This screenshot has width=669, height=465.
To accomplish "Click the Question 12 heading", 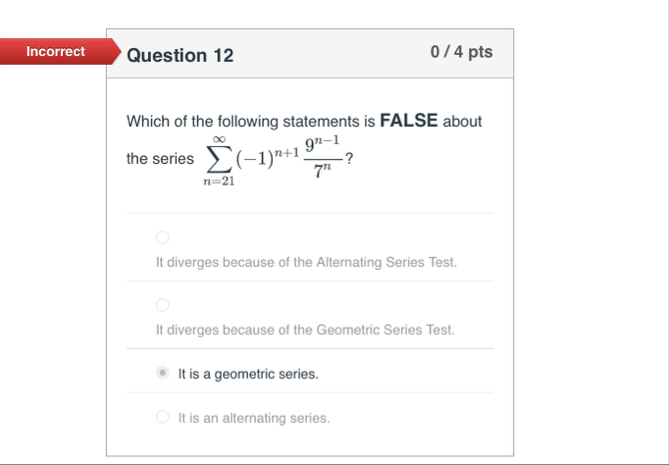I will coord(180,55).
